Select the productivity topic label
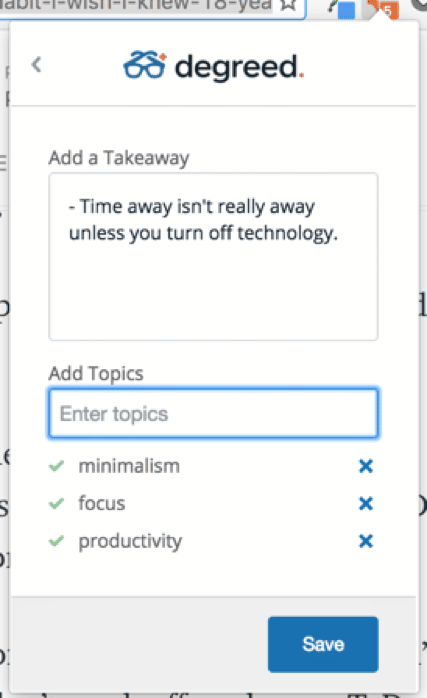Image resolution: width=427 pixels, height=698 pixels. (130, 542)
